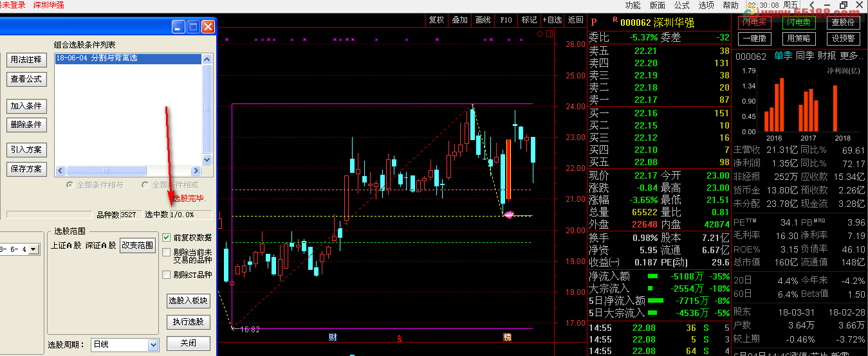Click the red P icon beside stock code

click(594, 22)
